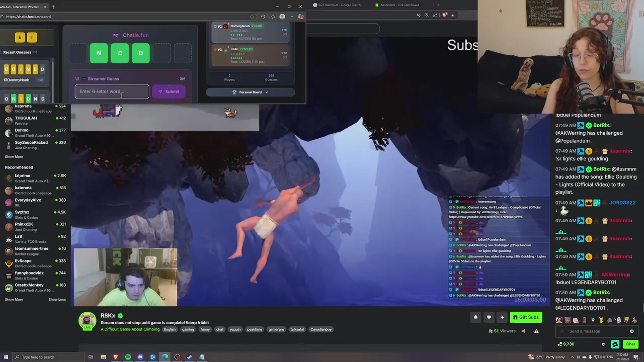644x362 pixels.
Task: Open the 9,730 channel points balance
Action: (x=566, y=344)
